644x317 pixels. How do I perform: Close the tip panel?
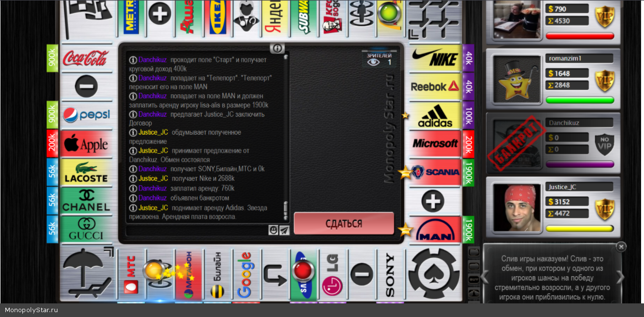pos(621,247)
